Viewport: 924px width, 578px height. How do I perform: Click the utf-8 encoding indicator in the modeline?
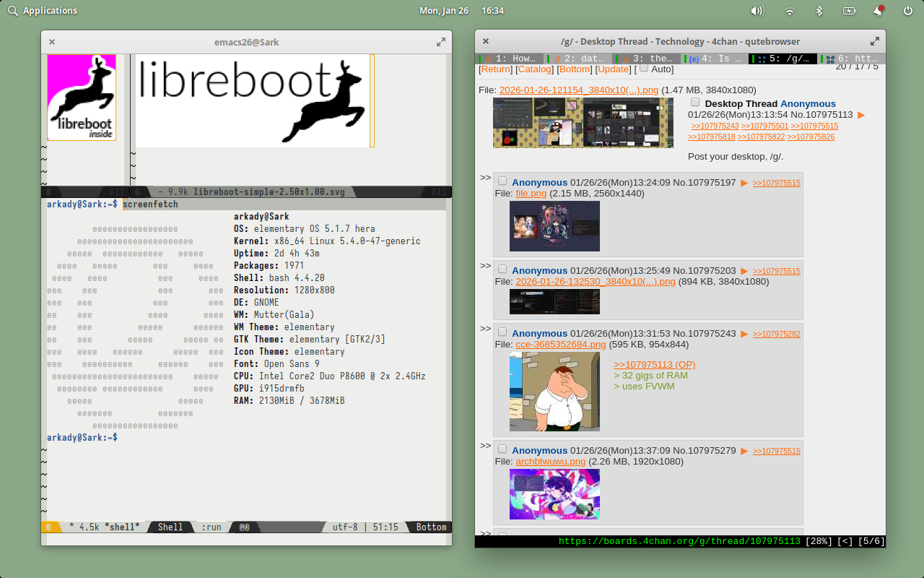coord(345,527)
